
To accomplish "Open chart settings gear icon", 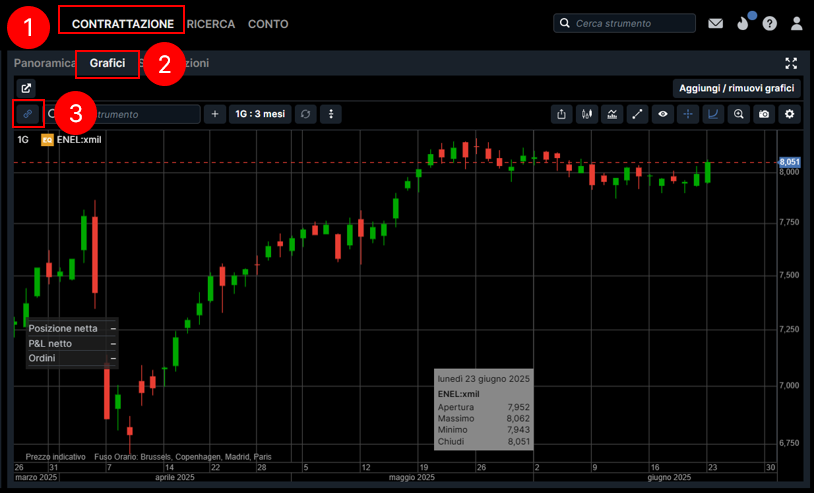I will coord(790,114).
